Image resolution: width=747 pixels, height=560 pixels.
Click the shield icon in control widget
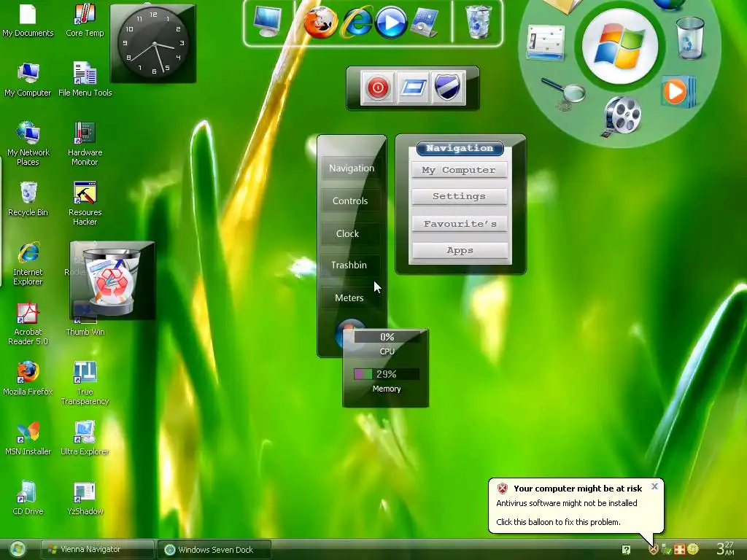pyautogui.click(x=448, y=87)
